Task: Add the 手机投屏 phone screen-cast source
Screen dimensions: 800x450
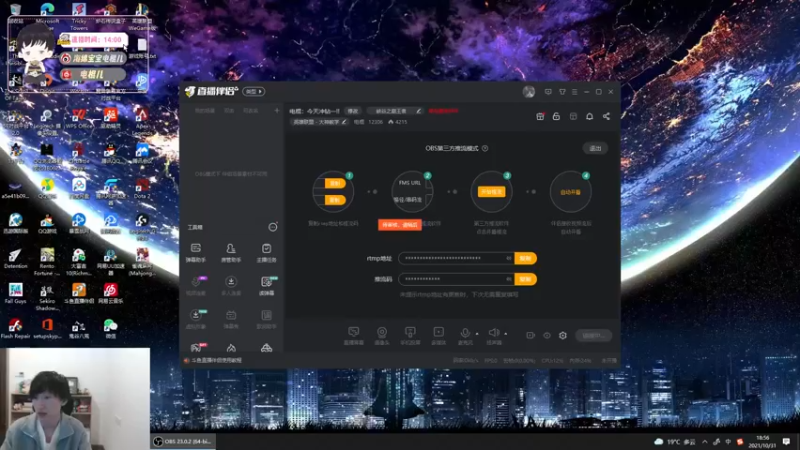Action: coord(410,336)
